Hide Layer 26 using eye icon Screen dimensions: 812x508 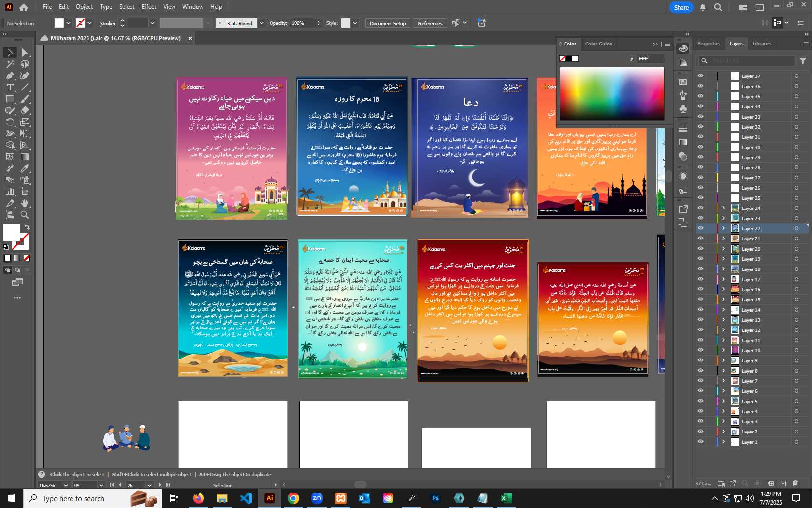point(700,188)
